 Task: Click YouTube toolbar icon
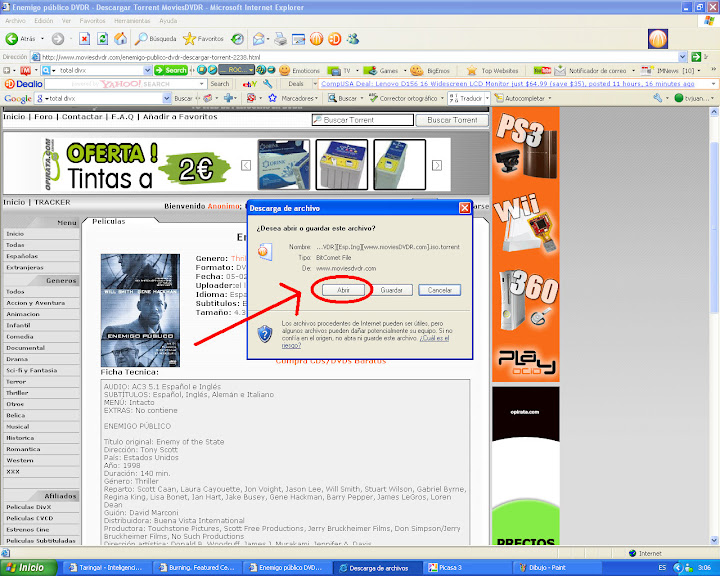pos(542,70)
